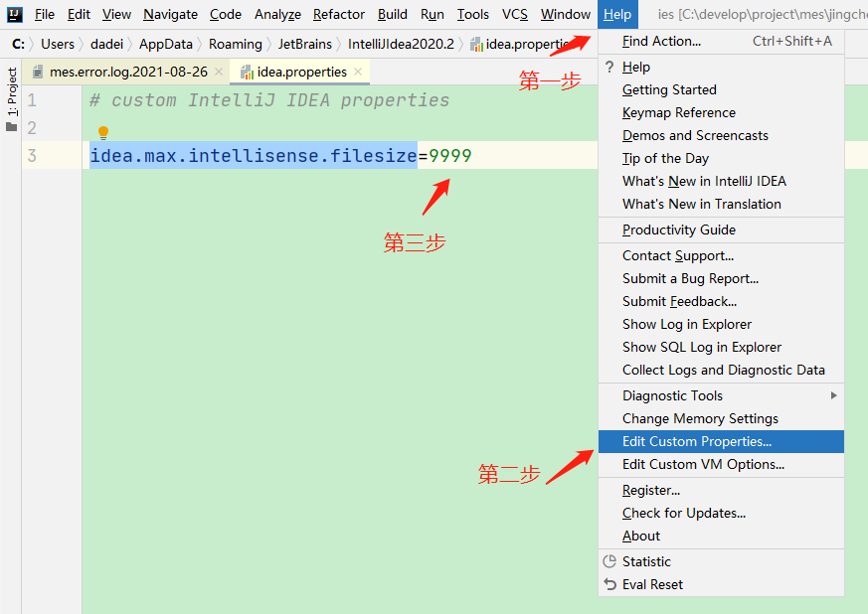The image size is (868, 614).
Task: Close the idea.properties editor tab
Action: point(358,72)
